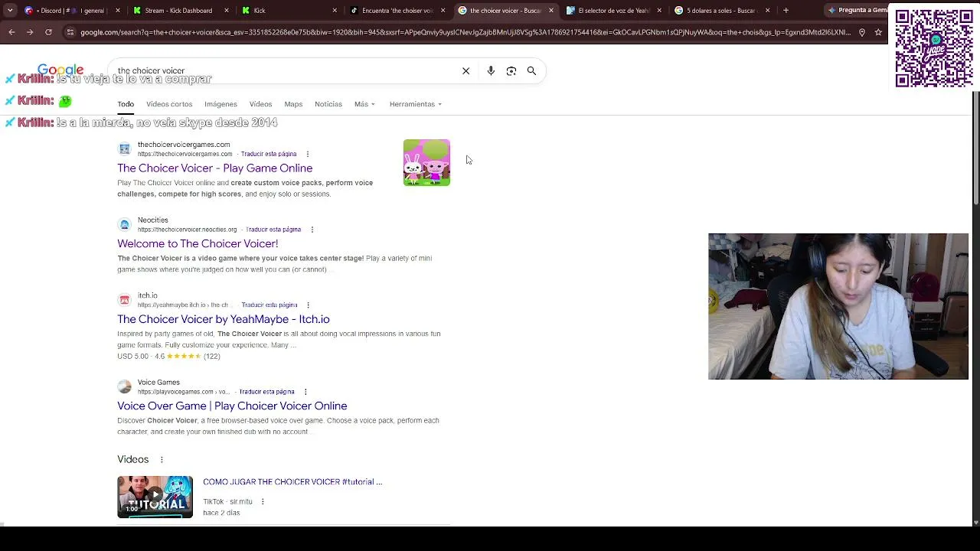
Task: Translate the Neocities result page
Action: click(273, 230)
